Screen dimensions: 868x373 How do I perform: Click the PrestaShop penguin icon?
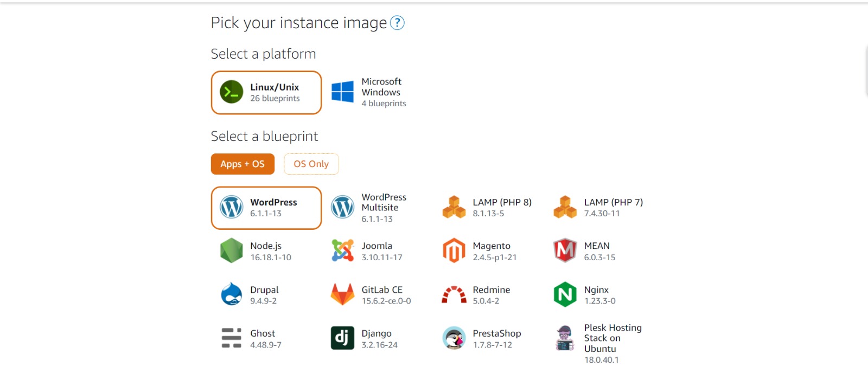pos(454,338)
